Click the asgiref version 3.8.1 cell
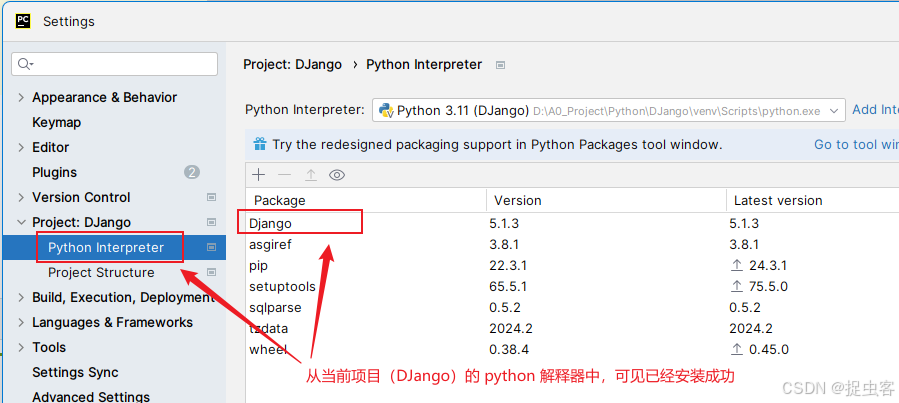This screenshot has width=899, height=403. pyautogui.click(x=504, y=245)
